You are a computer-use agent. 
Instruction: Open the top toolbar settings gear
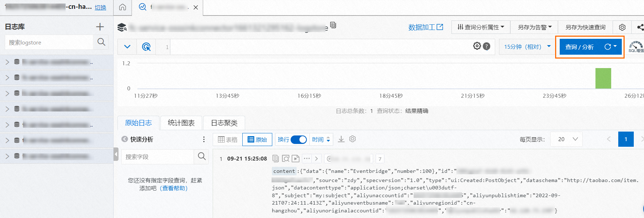(622, 27)
